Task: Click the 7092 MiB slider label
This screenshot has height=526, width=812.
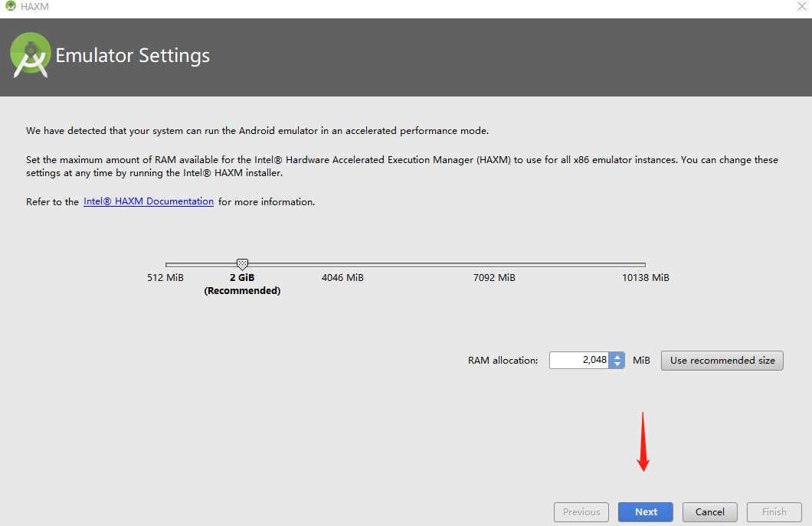Action: [x=494, y=277]
